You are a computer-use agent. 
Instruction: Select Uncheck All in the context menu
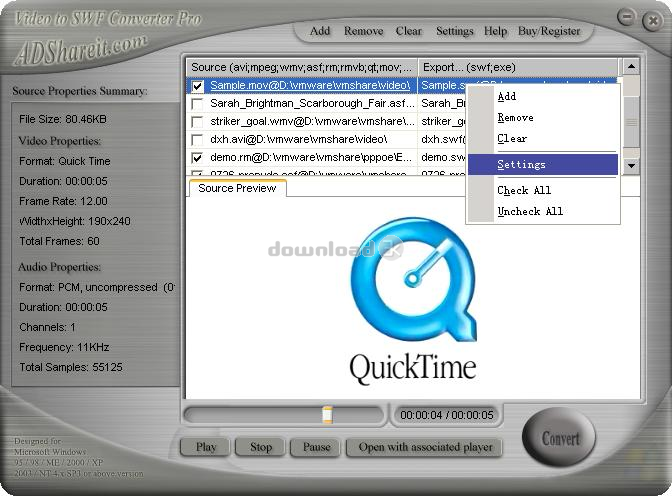click(x=530, y=211)
